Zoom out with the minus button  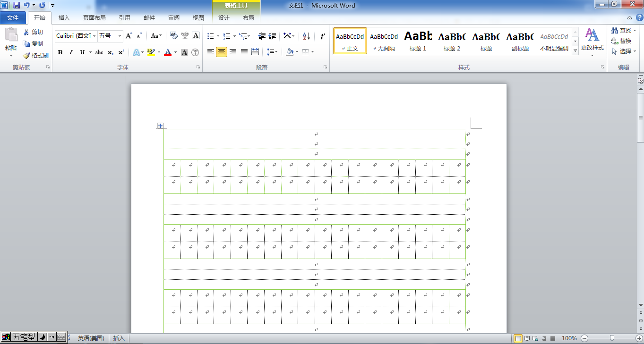[x=584, y=338]
